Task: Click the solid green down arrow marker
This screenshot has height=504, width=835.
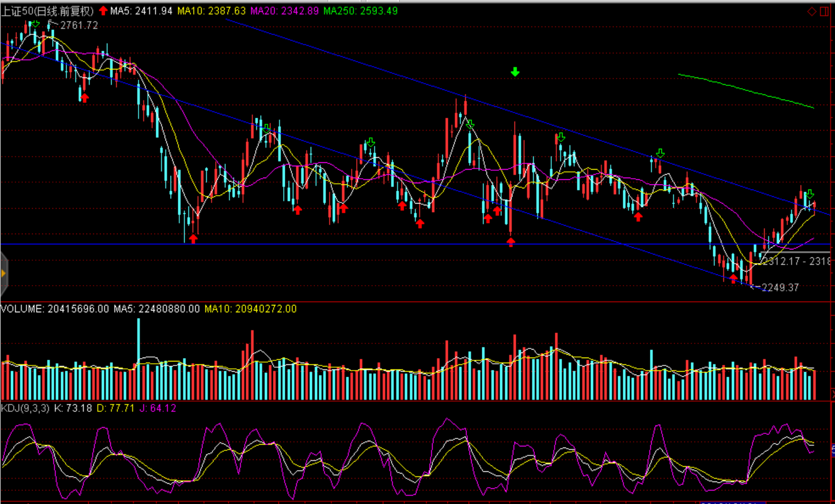Action: pyautogui.click(x=515, y=72)
